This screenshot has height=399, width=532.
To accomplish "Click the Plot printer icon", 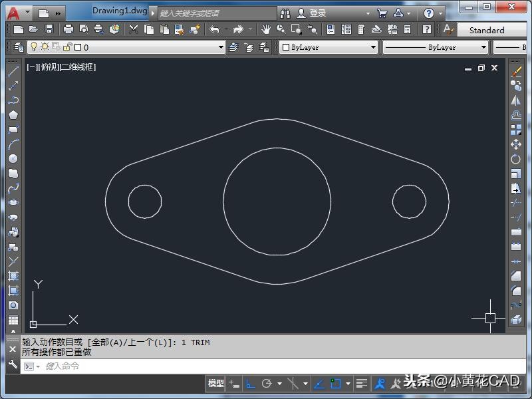I will [68, 29].
